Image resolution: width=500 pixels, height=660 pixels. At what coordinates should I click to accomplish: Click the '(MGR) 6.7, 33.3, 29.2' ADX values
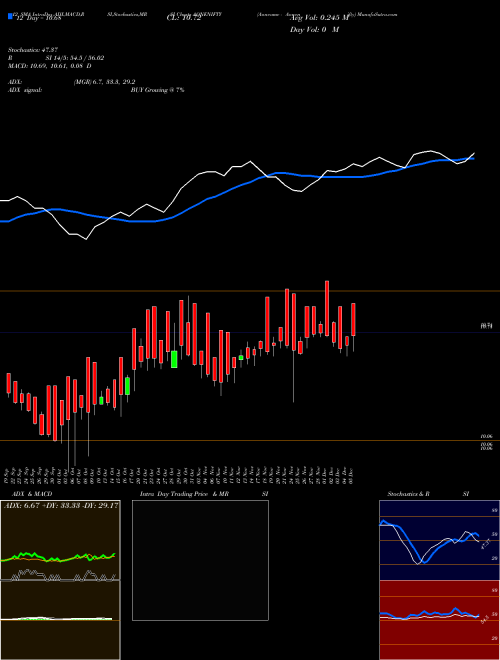pos(104,82)
